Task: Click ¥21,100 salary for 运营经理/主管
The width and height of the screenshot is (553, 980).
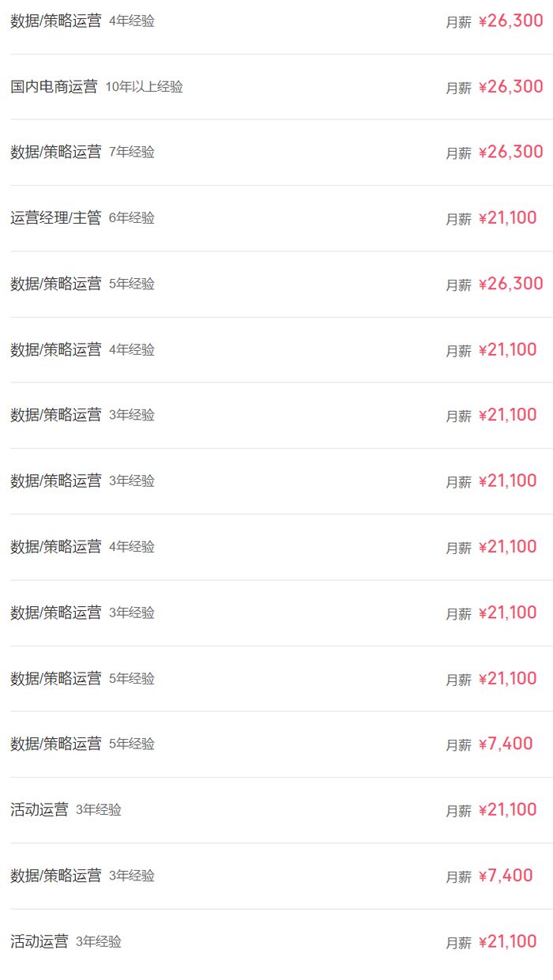Action: coord(507,218)
